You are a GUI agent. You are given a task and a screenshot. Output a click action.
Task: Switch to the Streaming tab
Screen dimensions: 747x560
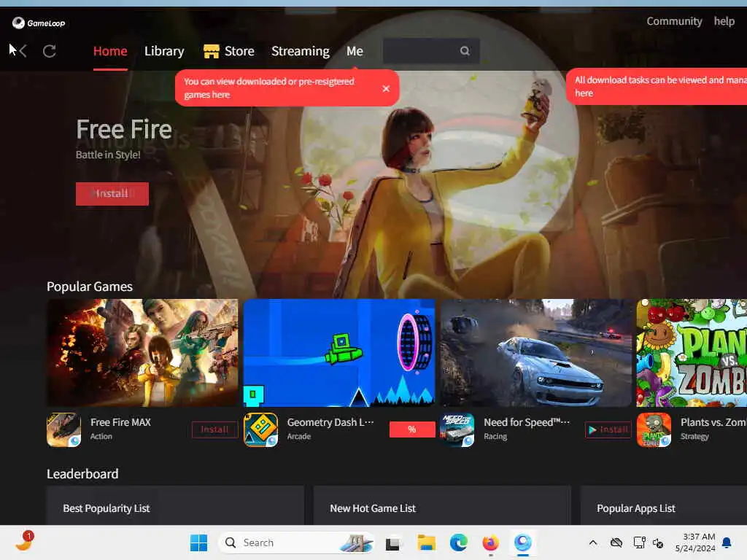(300, 51)
